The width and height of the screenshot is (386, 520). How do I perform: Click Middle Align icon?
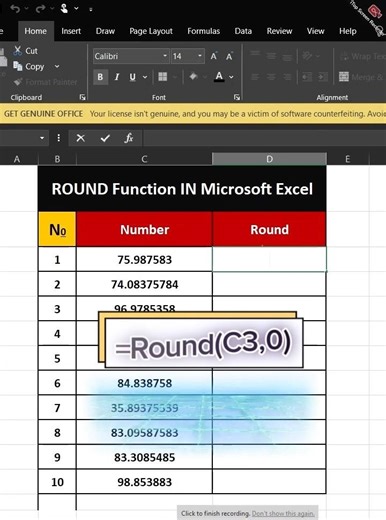pos(271,56)
